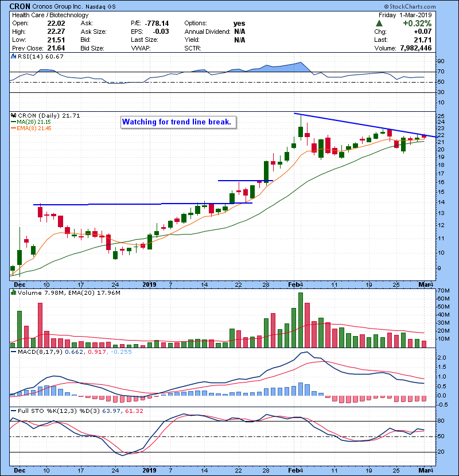The image size is (459, 476).
Task: Click the Ask Size label
Action: [94, 32]
